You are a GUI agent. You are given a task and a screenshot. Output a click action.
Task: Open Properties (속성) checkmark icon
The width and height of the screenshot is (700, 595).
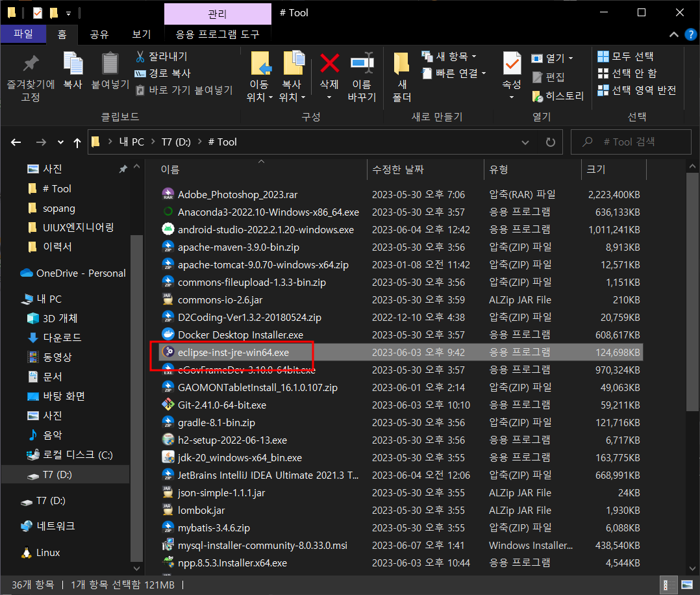tap(512, 64)
